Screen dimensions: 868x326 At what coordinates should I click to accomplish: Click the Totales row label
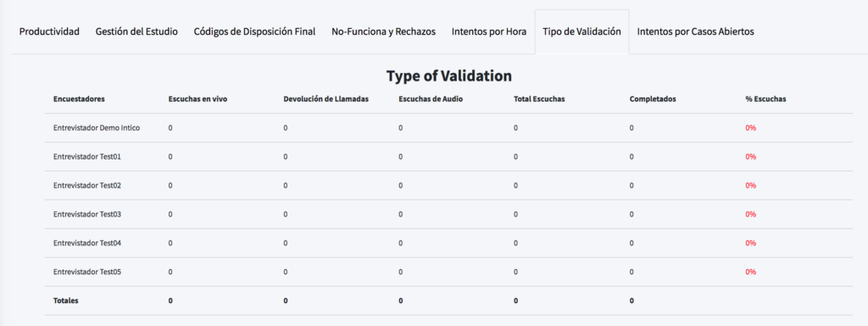pos(66,301)
